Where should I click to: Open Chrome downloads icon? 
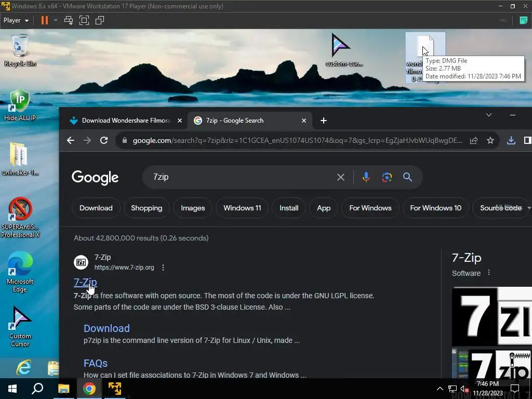[511, 140]
